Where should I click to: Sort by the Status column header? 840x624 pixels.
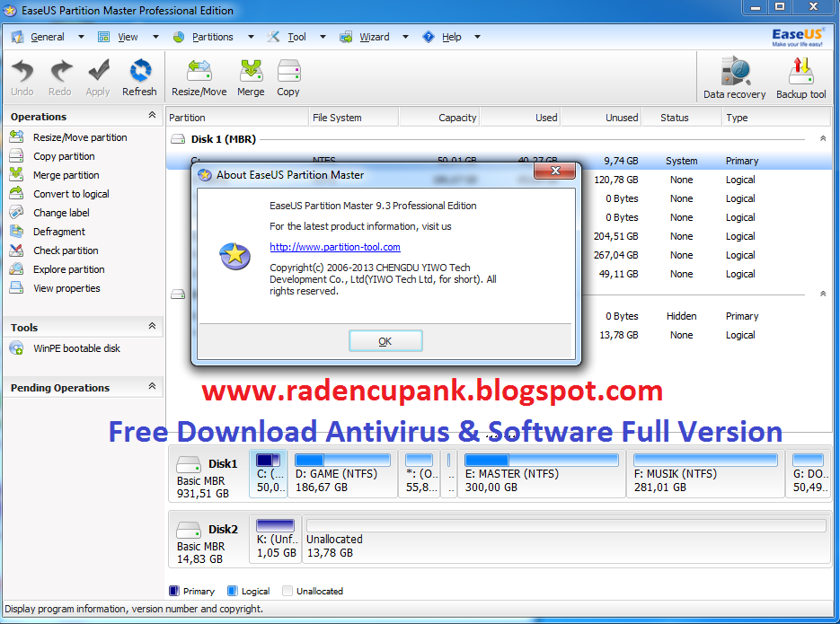(x=682, y=118)
